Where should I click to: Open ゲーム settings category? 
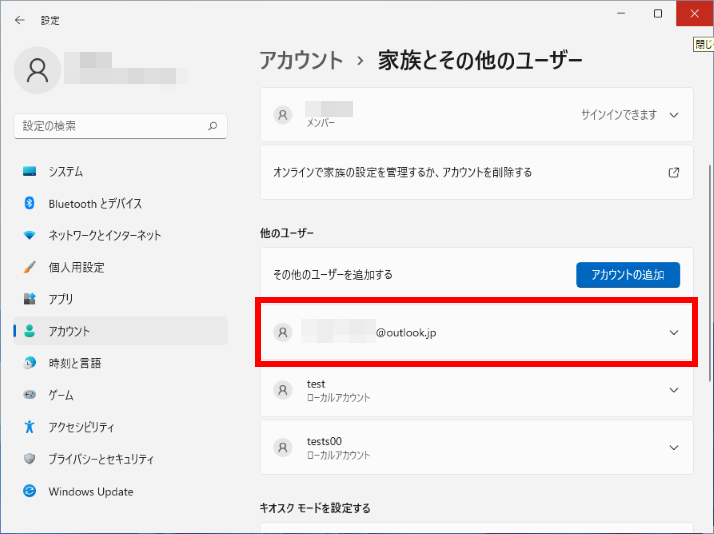pyautogui.click(x=121, y=395)
